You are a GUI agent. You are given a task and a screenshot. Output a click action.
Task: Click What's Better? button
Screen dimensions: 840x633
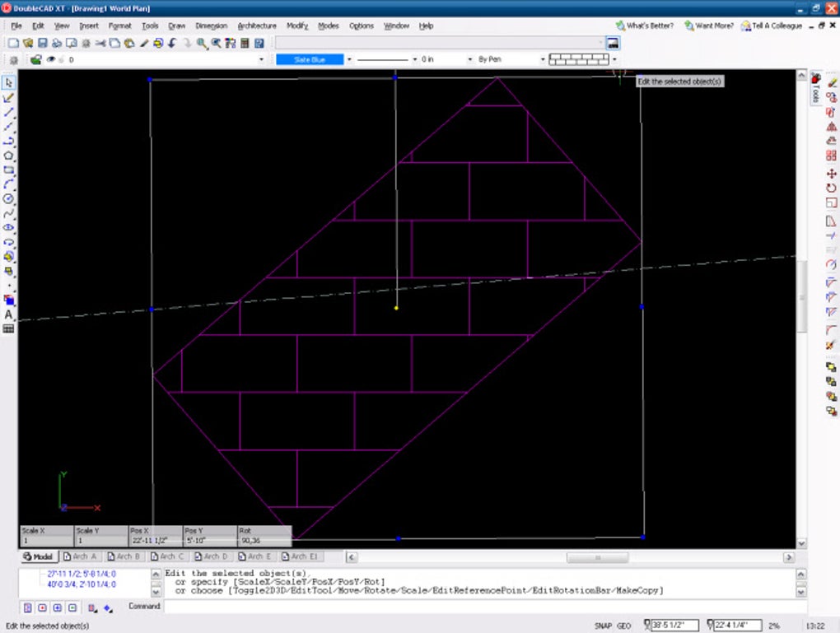click(x=644, y=26)
